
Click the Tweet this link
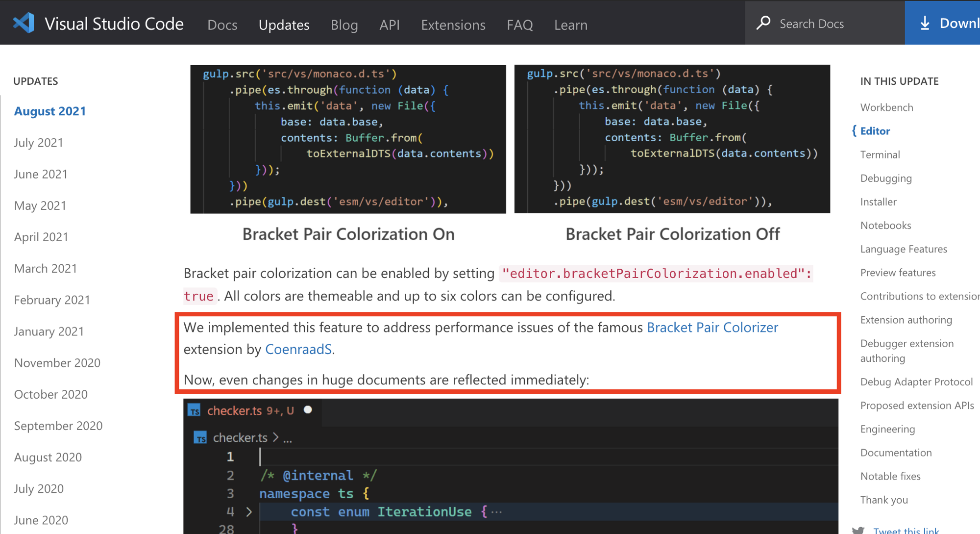[x=906, y=530]
